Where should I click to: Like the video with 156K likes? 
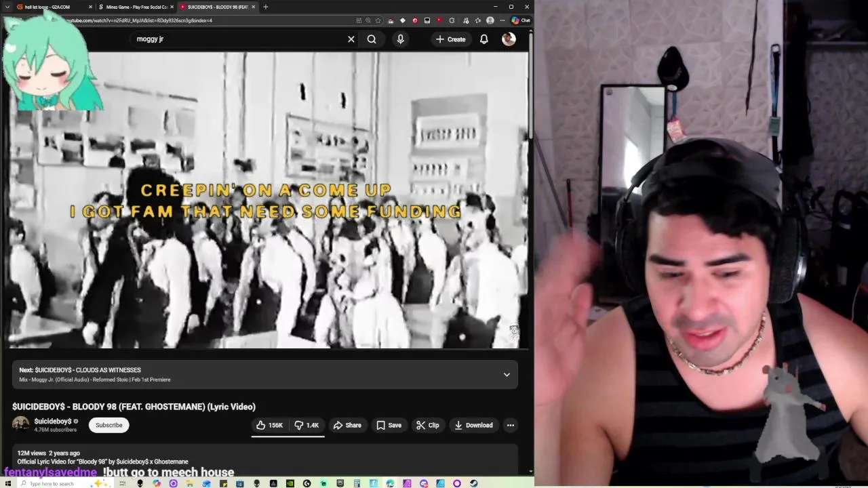tap(269, 425)
